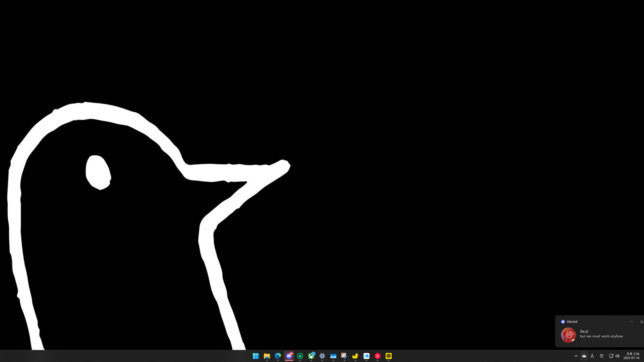
Task: Open KakaoTalk from the taskbar
Action: 389,356
